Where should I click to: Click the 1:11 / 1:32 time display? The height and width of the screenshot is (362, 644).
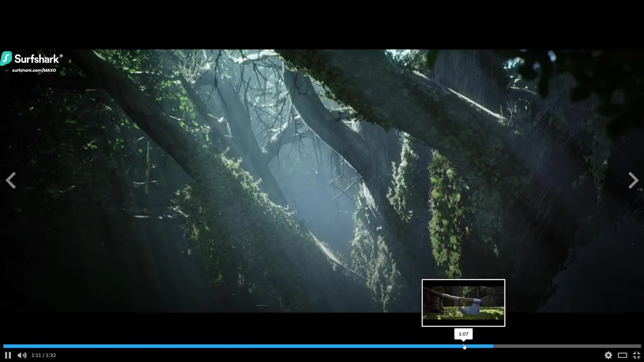[44, 355]
